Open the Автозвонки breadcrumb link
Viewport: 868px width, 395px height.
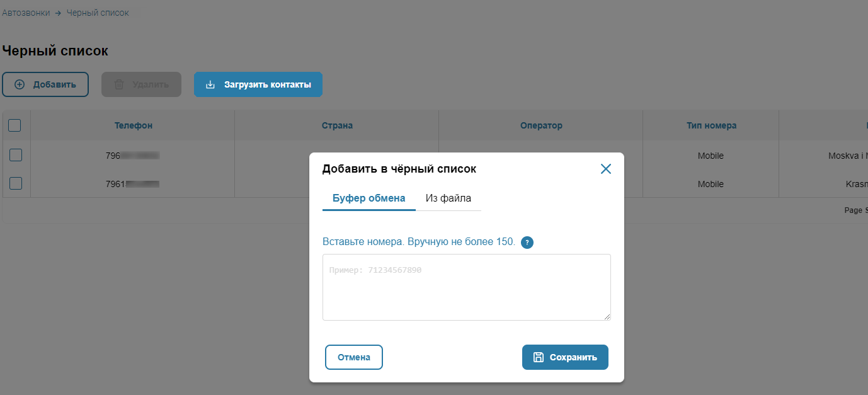(26, 13)
